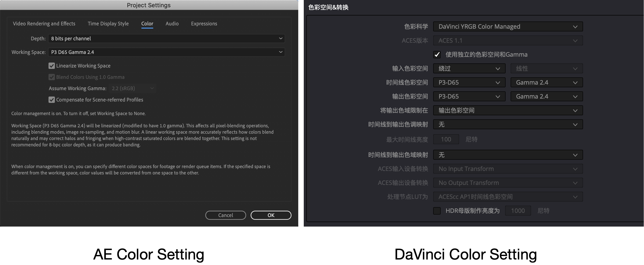
Task: Toggle HDR母版制作亮度为 checkbox
Action: tap(437, 211)
